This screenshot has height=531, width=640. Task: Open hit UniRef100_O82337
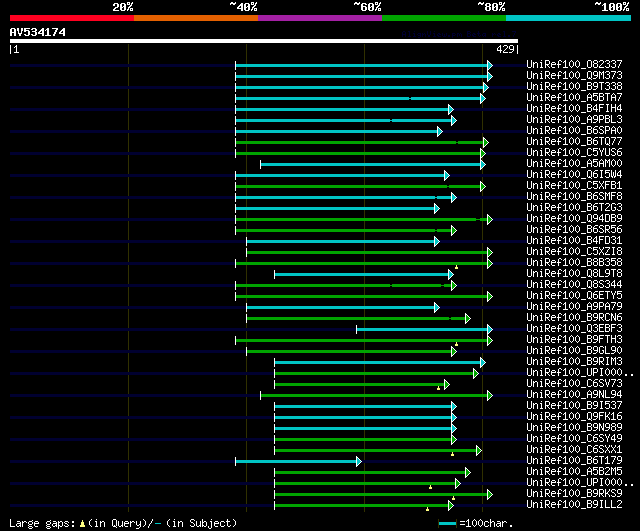pyautogui.click(x=574, y=64)
